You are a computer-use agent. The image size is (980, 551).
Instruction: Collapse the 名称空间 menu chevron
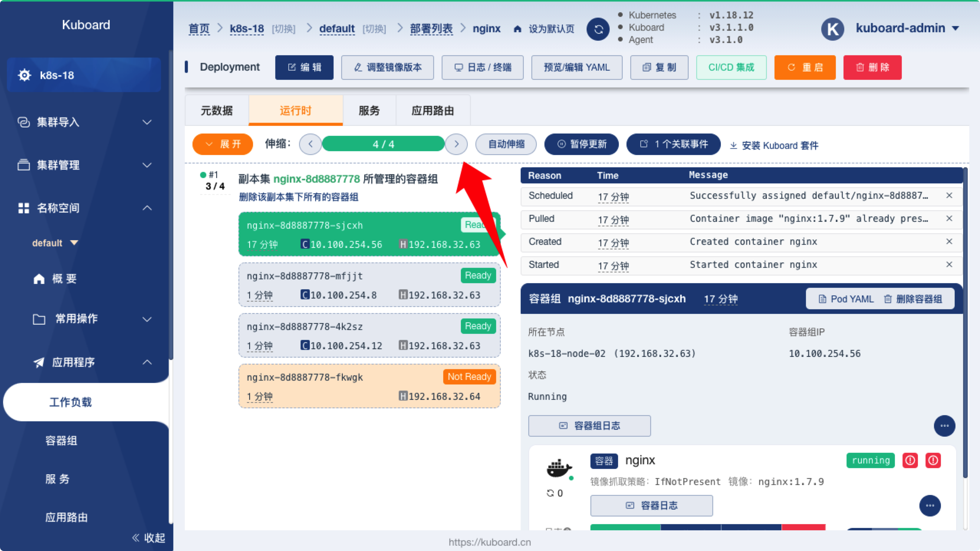point(147,208)
